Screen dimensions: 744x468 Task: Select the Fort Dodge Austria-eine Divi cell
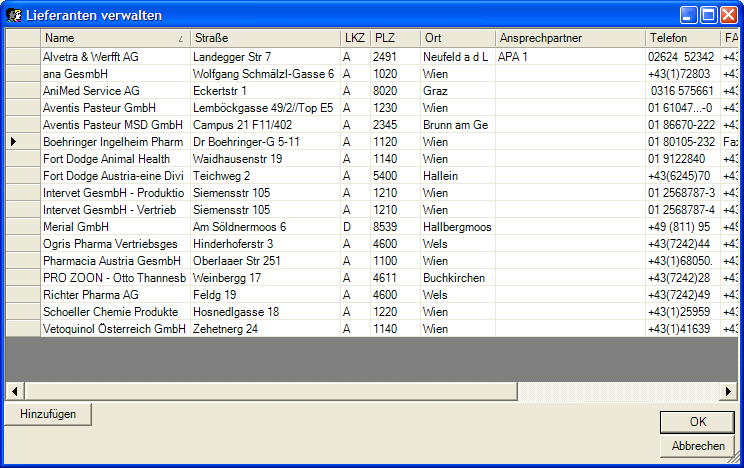click(x=115, y=176)
